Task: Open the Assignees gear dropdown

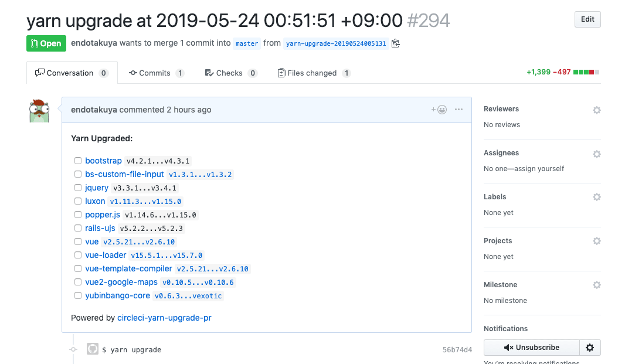Action: point(596,154)
